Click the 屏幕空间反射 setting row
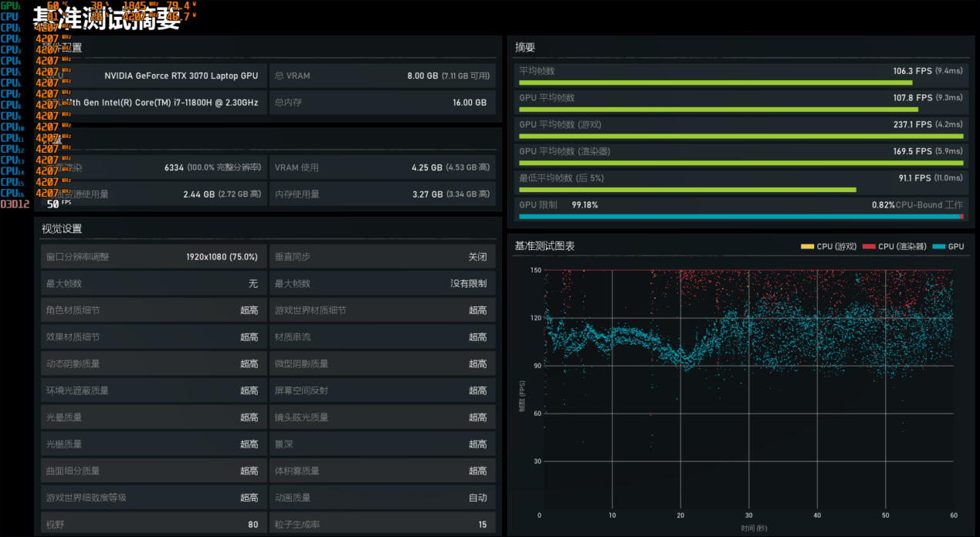The width and height of the screenshot is (980, 537). (382, 390)
